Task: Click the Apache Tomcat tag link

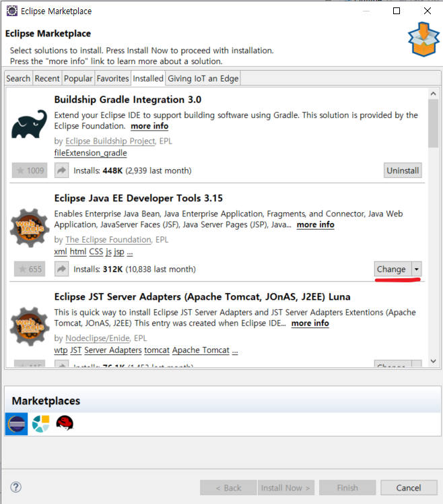Action: point(201,350)
